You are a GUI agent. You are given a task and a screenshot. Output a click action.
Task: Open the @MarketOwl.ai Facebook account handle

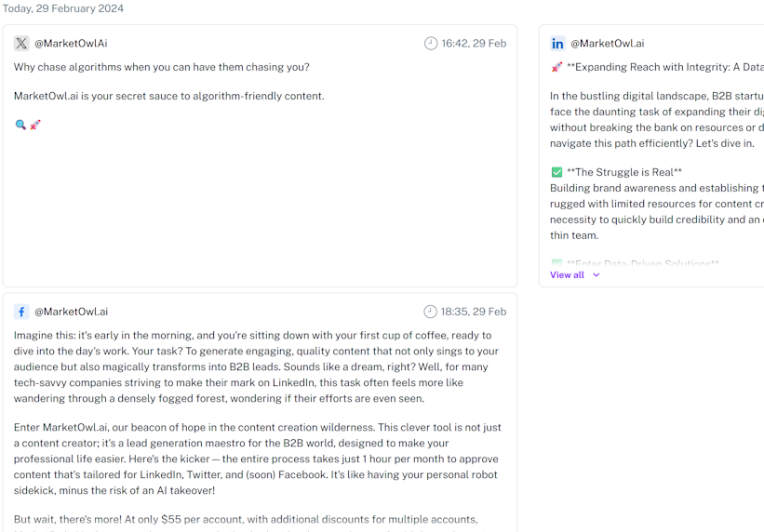click(x=71, y=312)
